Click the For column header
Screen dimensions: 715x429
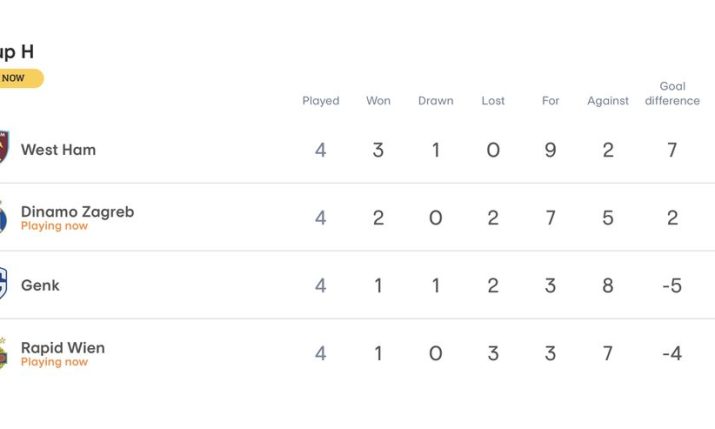551,101
